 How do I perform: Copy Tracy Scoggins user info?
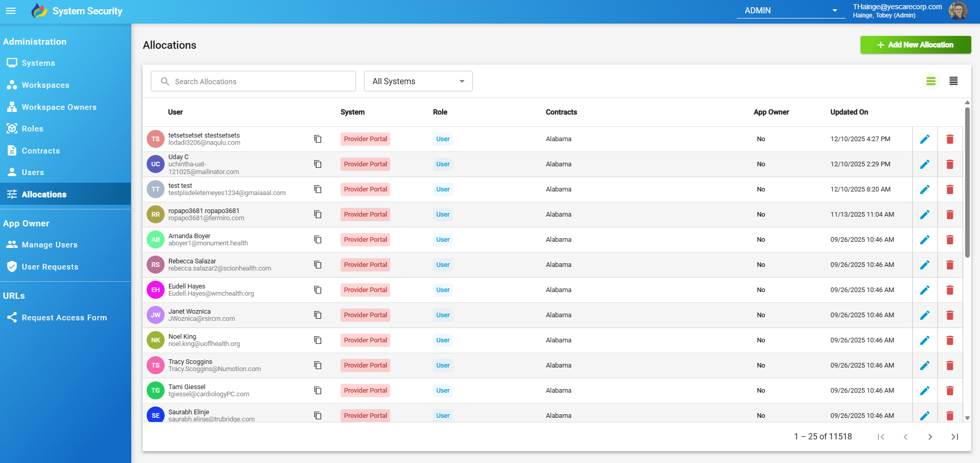coord(318,365)
